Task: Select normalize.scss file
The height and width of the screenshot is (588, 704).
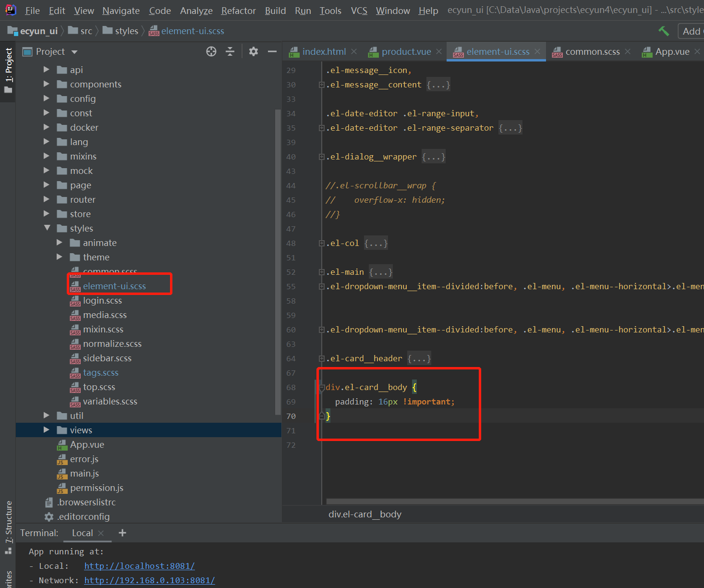Action: [112, 343]
